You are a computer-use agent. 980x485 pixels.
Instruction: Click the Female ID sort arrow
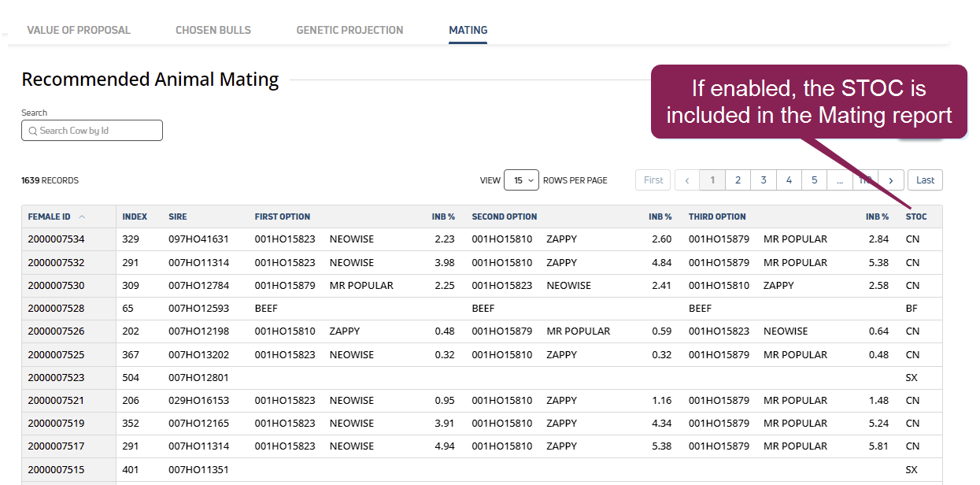(82, 217)
